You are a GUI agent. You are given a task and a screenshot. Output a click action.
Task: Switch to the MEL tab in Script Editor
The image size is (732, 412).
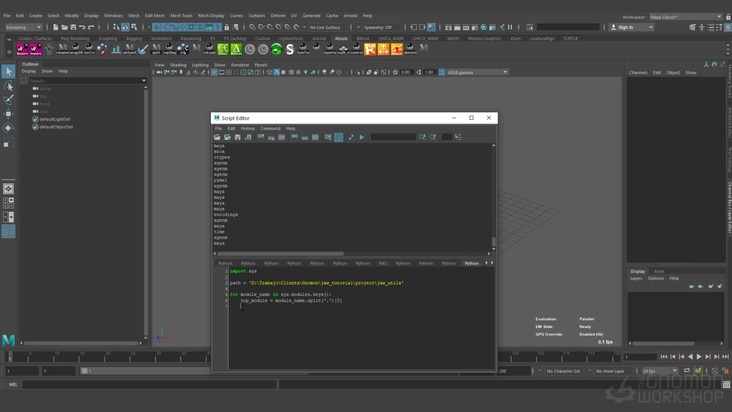pos(383,263)
